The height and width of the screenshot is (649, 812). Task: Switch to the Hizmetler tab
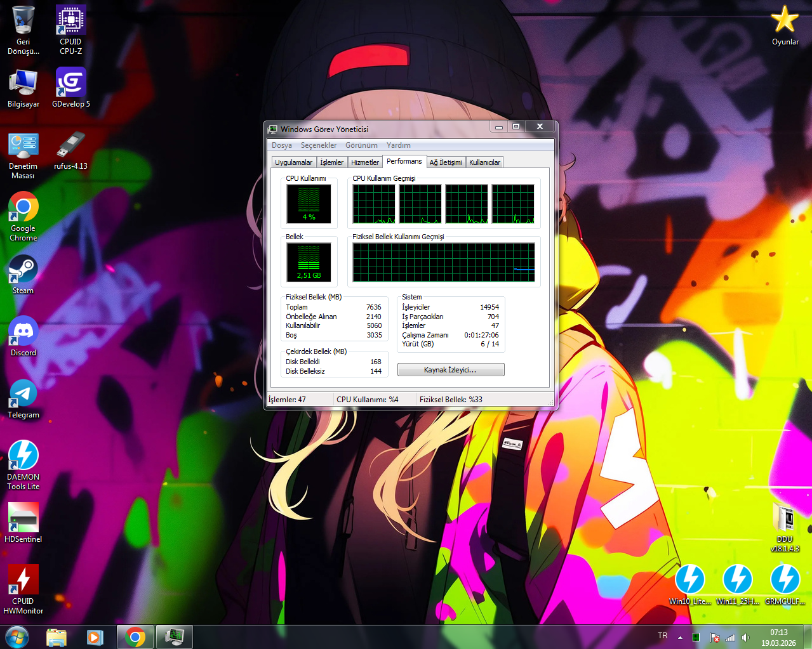pyautogui.click(x=365, y=162)
